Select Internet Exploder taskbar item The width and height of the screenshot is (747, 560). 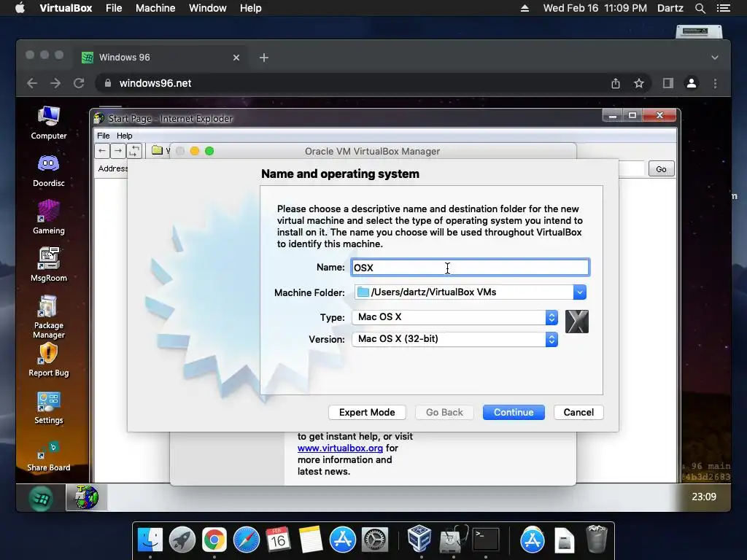86,497
